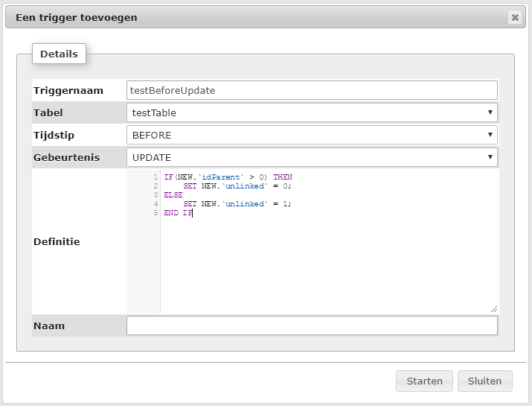
Task: Click the resize handle of the Definitie editor
Action: click(494, 309)
